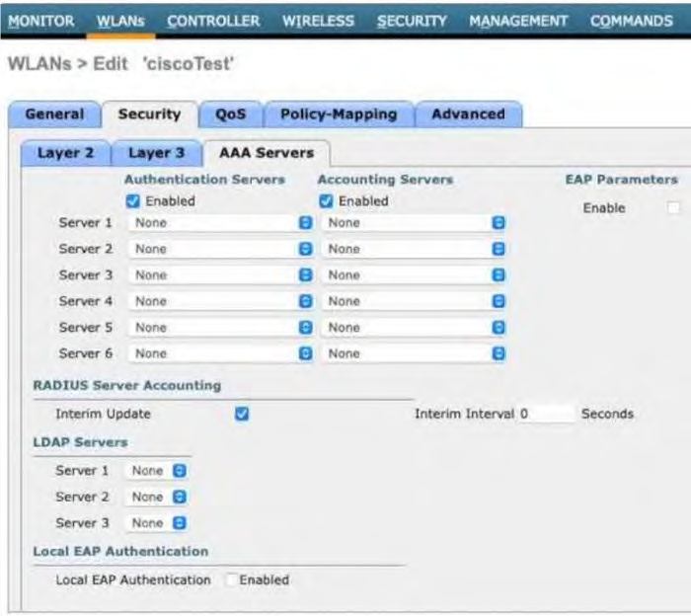The width and height of the screenshot is (691, 616).
Task: Switch to the QoS tab
Action: click(x=231, y=115)
